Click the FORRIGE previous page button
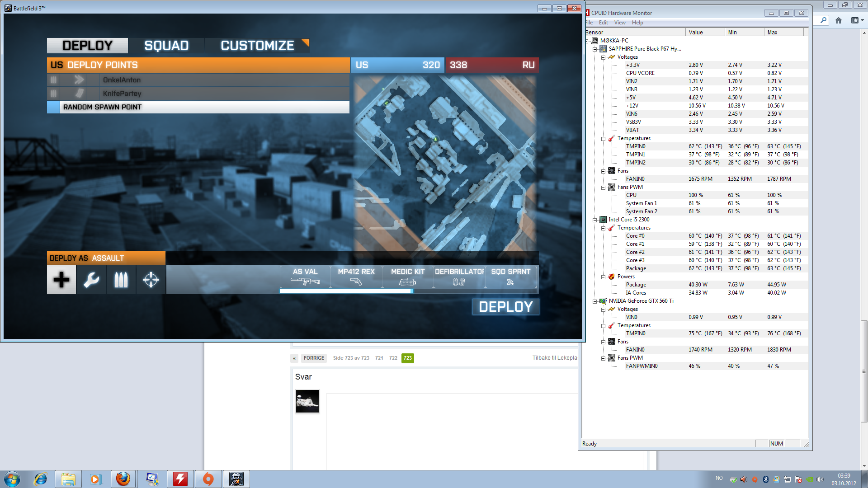The height and width of the screenshot is (488, 868). click(314, 358)
